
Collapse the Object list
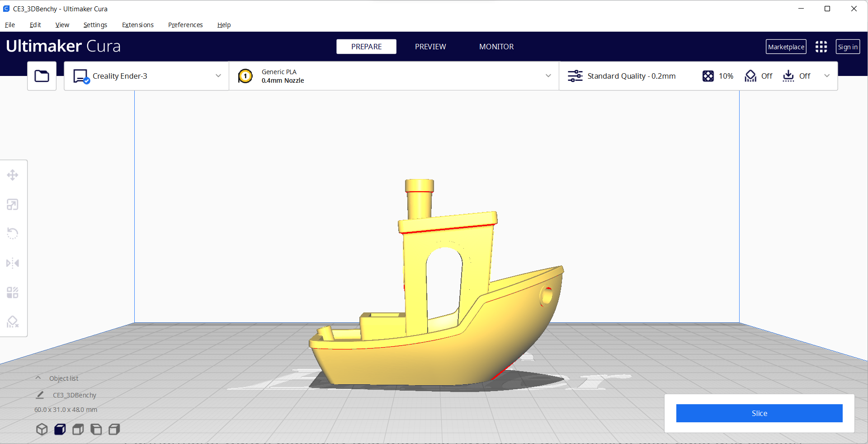tap(38, 378)
